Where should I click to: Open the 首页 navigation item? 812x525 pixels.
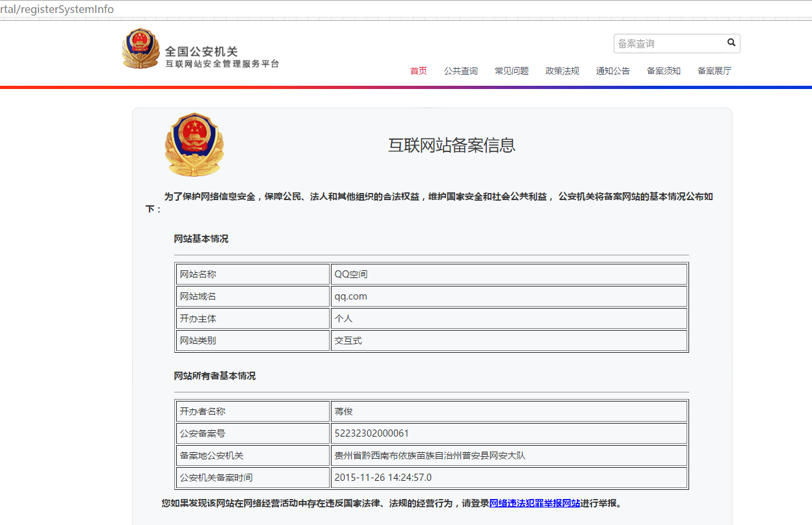pyautogui.click(x=418, y=71)
